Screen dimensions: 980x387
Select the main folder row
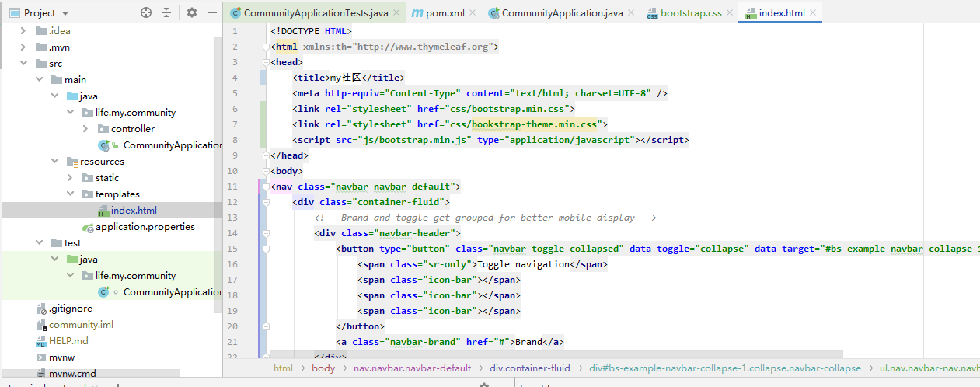[112, 80]
